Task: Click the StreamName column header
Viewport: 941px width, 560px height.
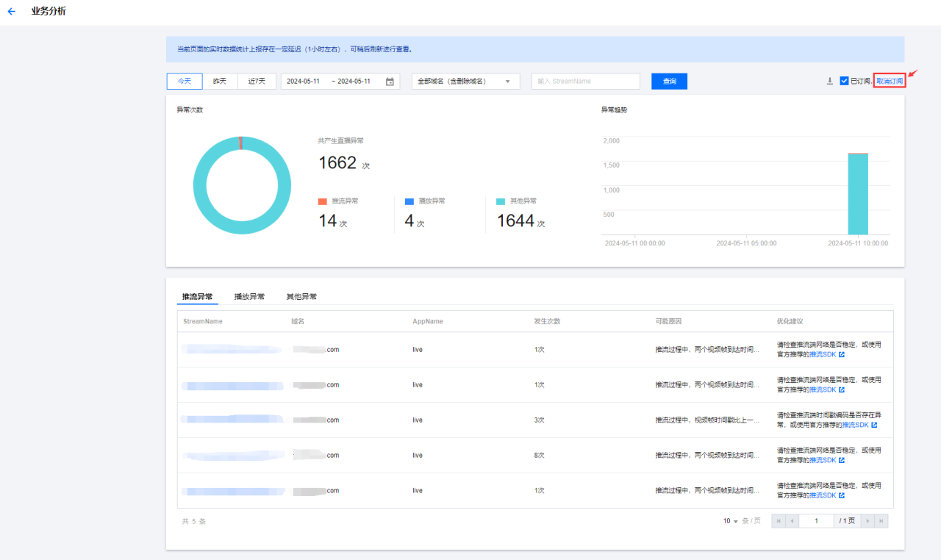Action: (203, 321)
